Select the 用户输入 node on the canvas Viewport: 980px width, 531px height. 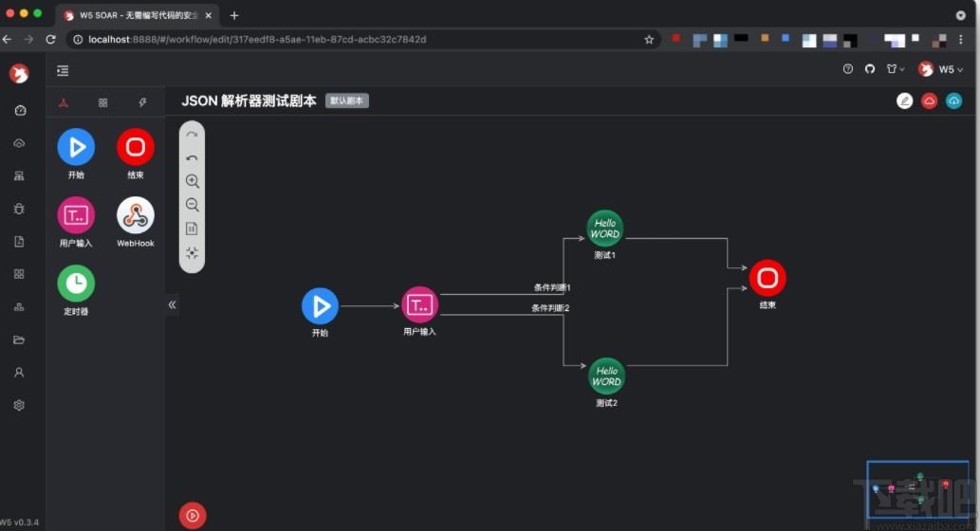(419, 305)
